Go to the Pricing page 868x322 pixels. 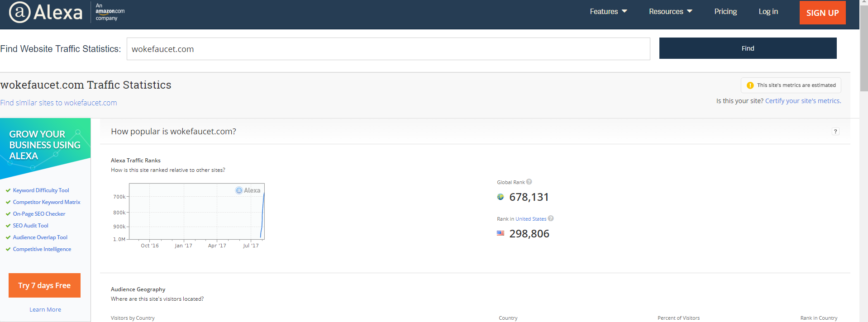tap(725, 12)
